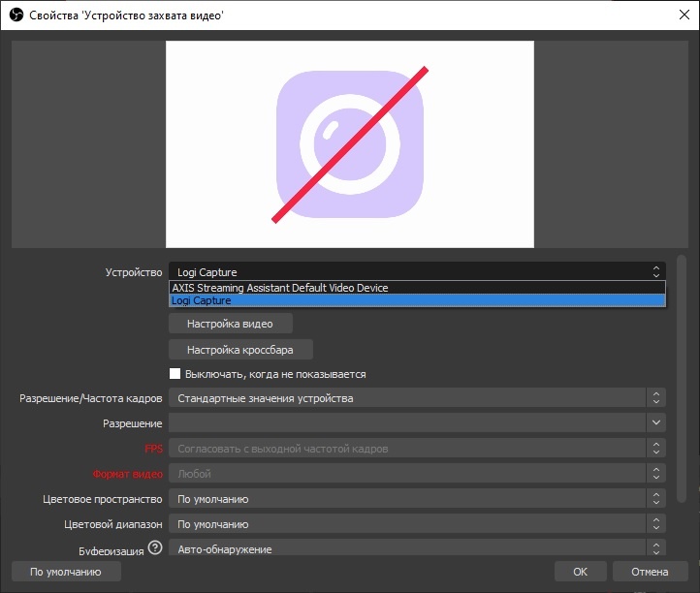Click the Буферизация label
The image size is (700, 593).
tap(111, 550)
